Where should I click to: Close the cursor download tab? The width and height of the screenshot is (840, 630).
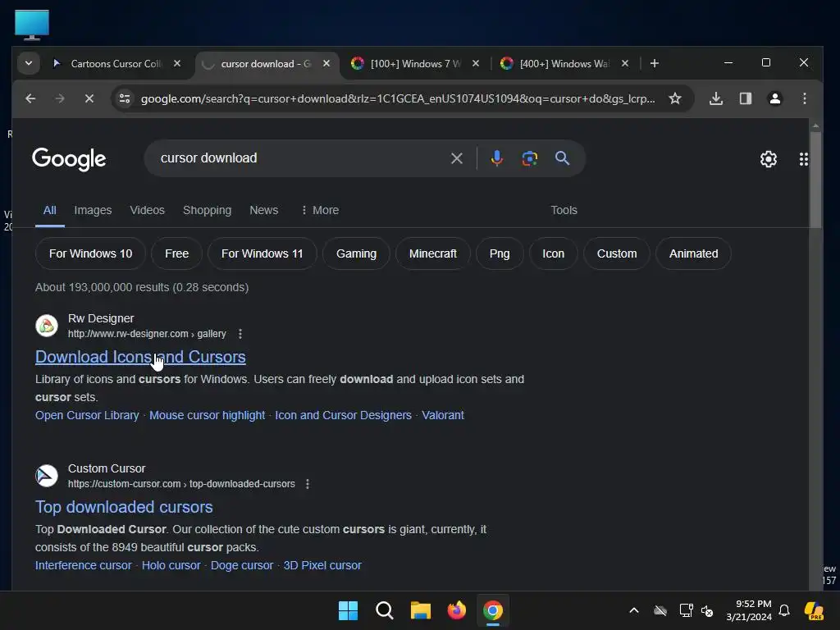point(326,64)
